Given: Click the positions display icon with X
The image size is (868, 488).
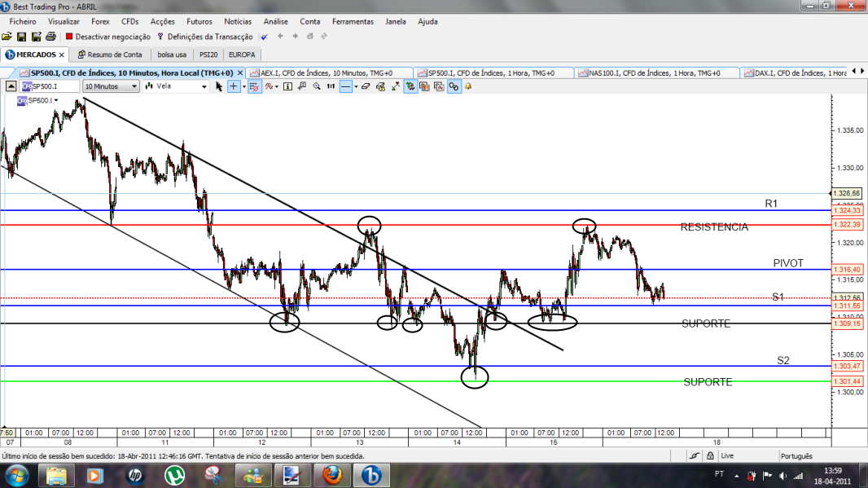Looking at the screenshot, I should coord(439,86).
